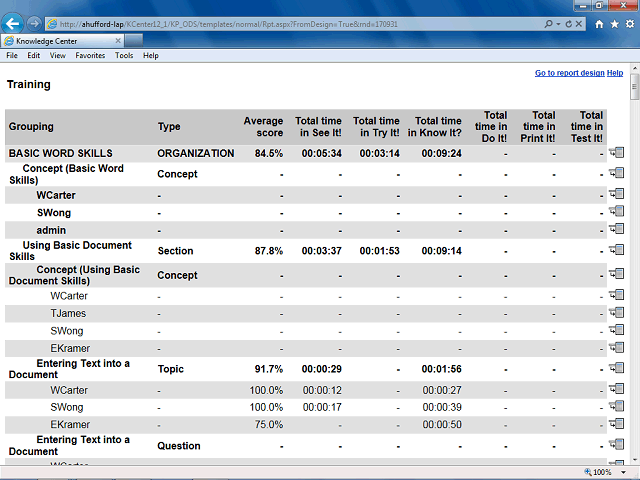Open details icon for TJames row

pyautogui.click(x=617, y=313)
